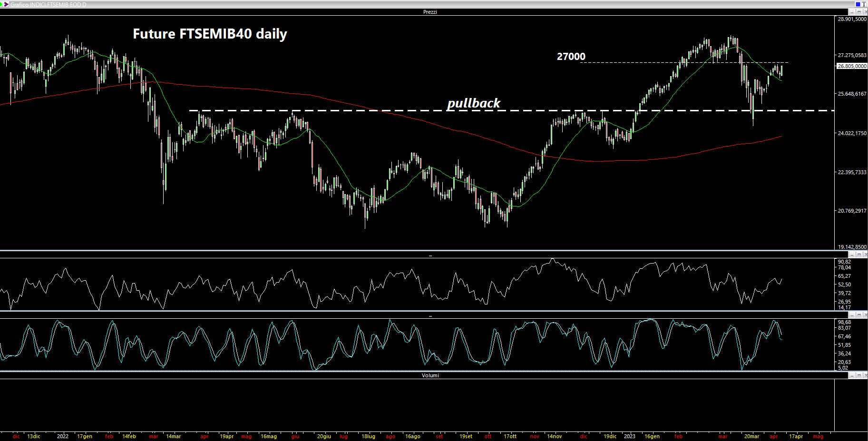868x441 pixels.
Task: Select the T text tool icon
Action: point(864,4)
